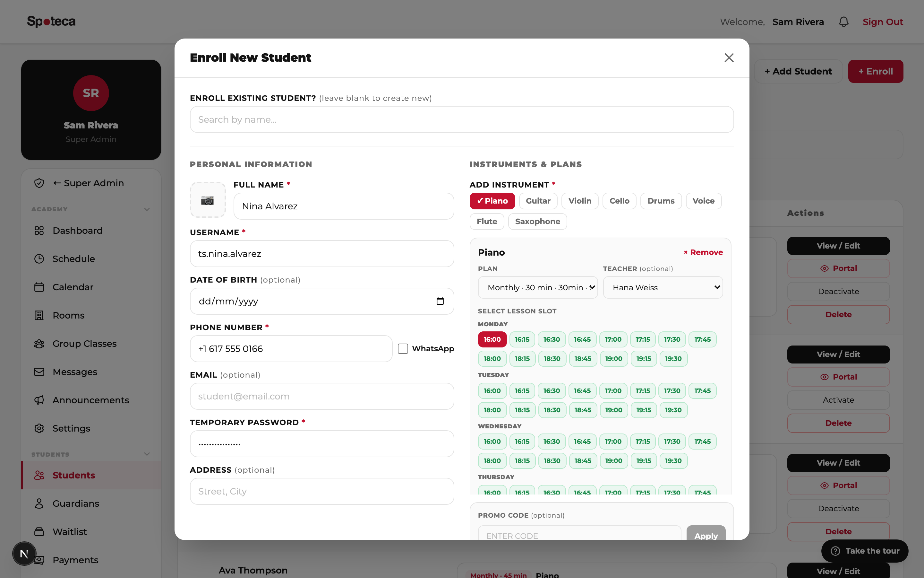The width and height of the screenshot is (924, 578).
Task: Click the Username input field
Action: tap(322, 254)
